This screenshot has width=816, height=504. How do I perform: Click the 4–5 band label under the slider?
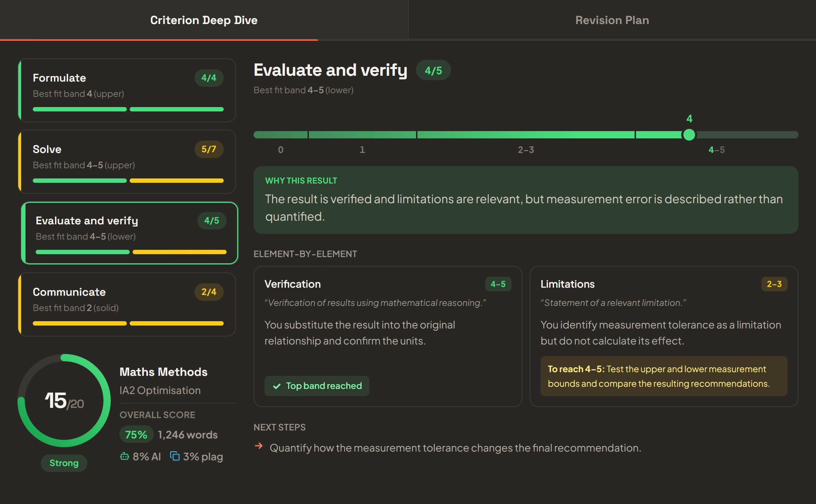(716, 150)
